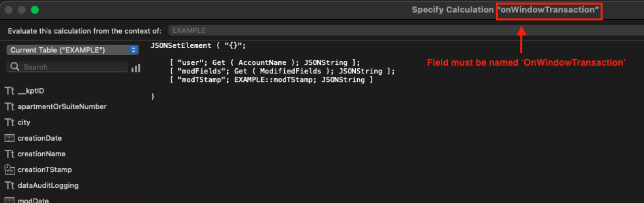Click the magnifying glass search icon
This screenshot has width=644, height=203.
click(15, 67)
